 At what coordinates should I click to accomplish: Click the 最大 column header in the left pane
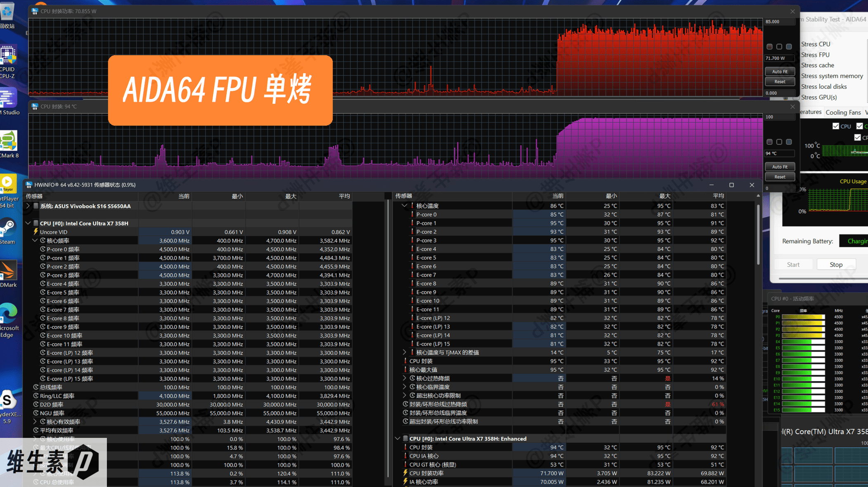point(291,196)
